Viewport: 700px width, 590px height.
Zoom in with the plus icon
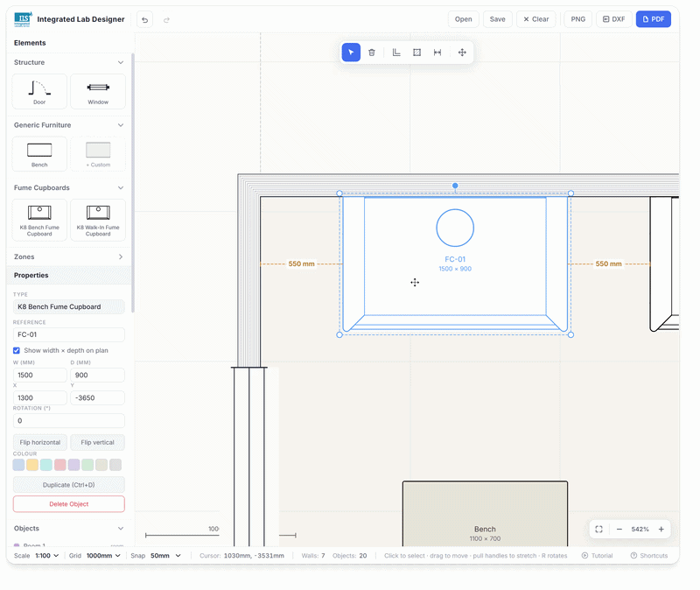(661, 530)
